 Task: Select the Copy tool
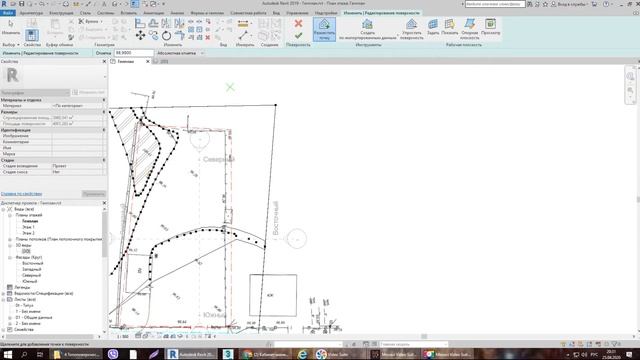pyautogui.click(x=153, y=36)
